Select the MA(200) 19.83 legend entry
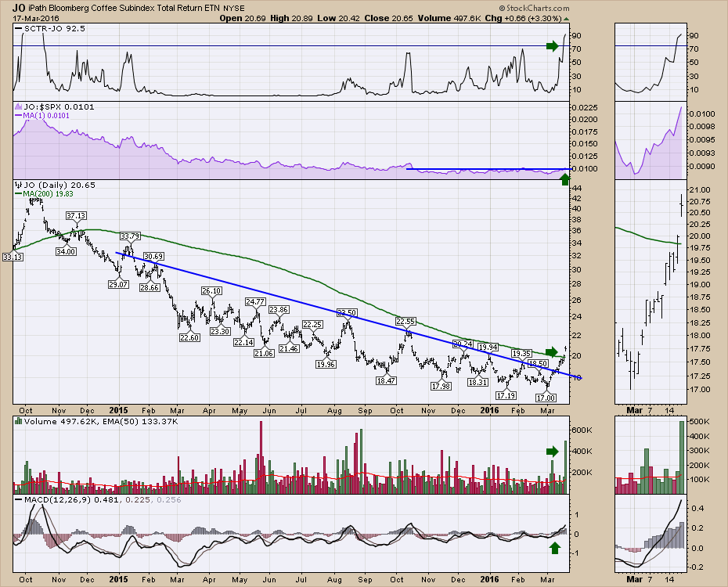The width and height of the screenshot is (728, 587). [x=49, y=194]
